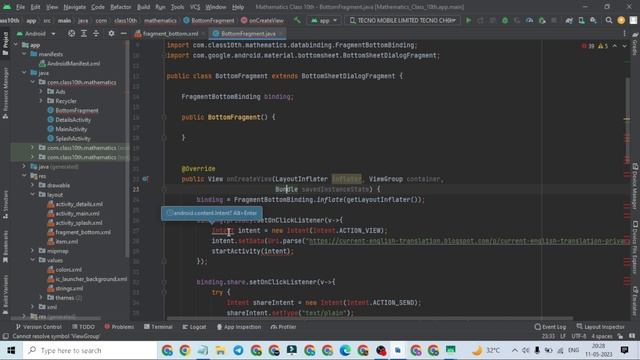
Task: Click the Windows Start button
Action: (x=11, y=350)
